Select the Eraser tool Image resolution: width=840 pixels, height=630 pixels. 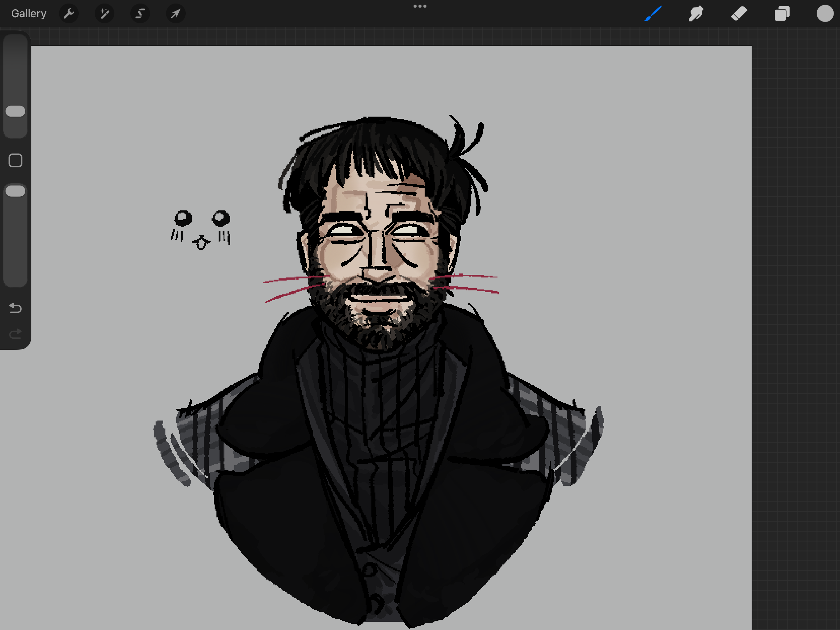coord(739,14)
